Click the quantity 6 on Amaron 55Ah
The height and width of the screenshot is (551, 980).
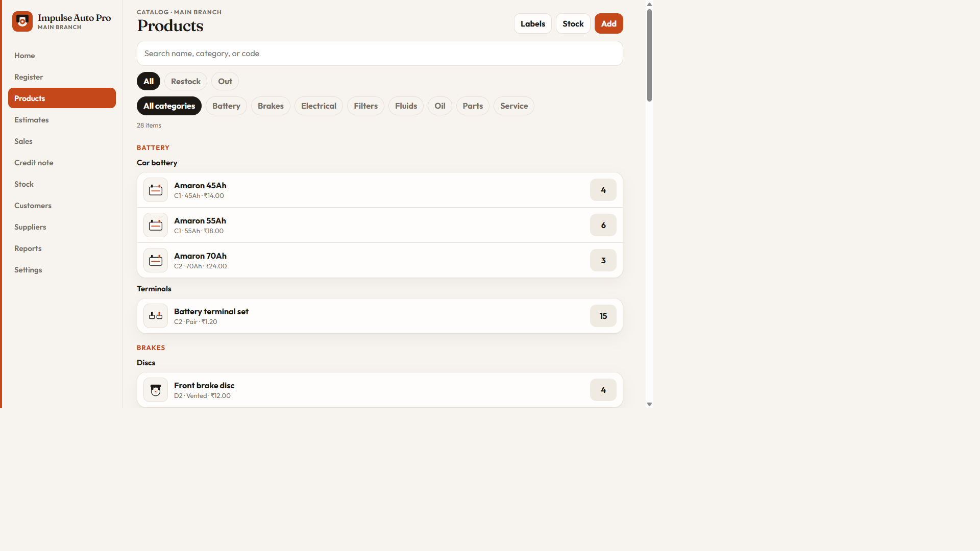603,225
